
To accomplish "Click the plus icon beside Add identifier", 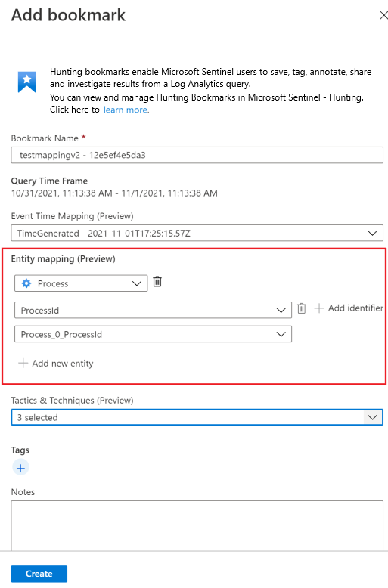I will coord(319,308).
